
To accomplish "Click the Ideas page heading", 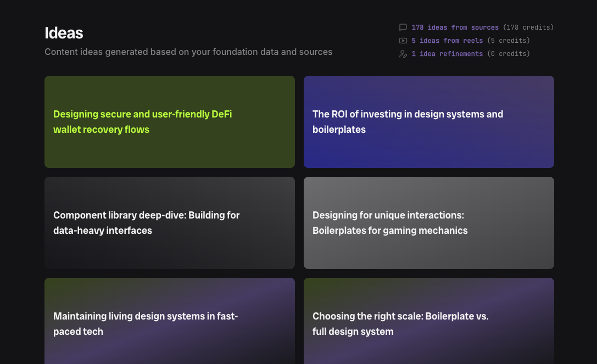I will (x=64, y=33).
